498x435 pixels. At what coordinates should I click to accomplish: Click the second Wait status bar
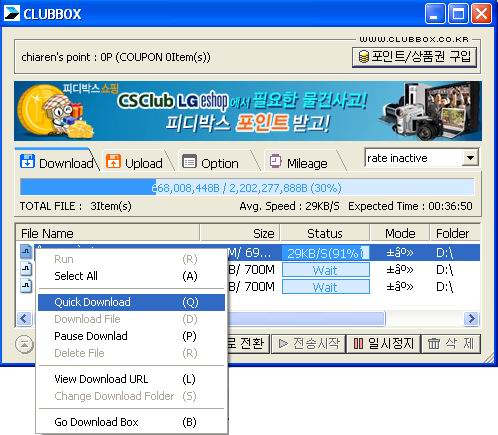326,287
